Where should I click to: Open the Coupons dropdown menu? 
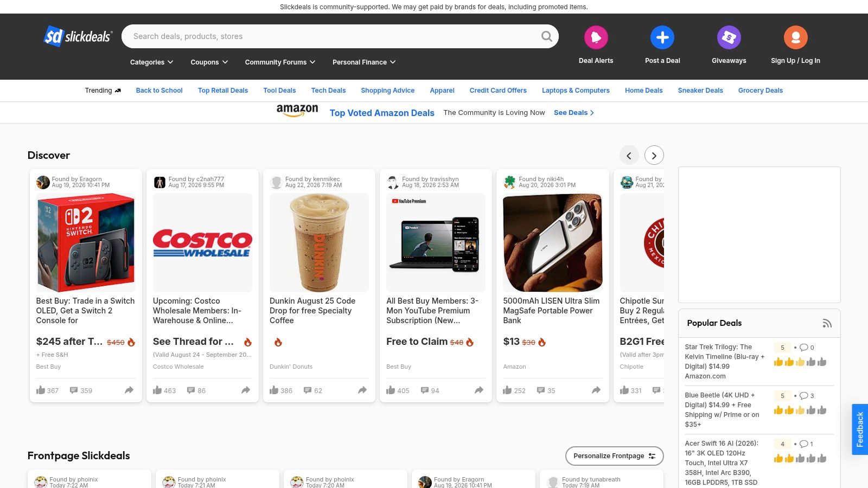pyautogui.click(x=209, y=62)
